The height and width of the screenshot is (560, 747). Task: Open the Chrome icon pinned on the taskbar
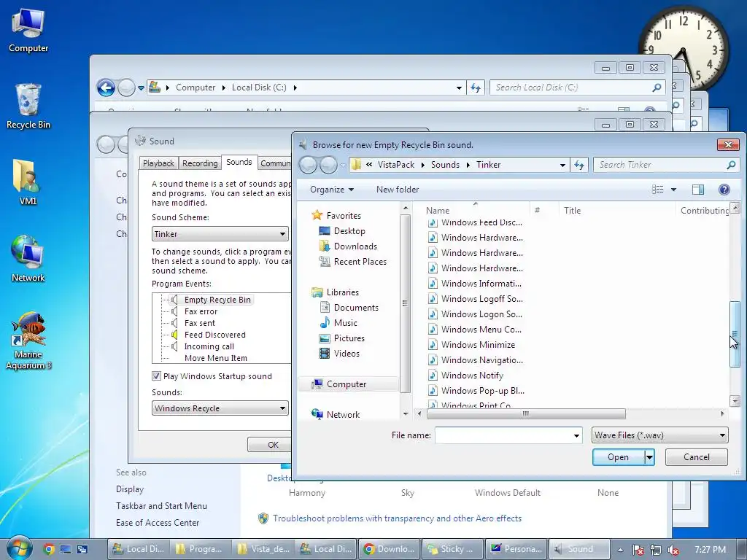(x=48, y=549)
